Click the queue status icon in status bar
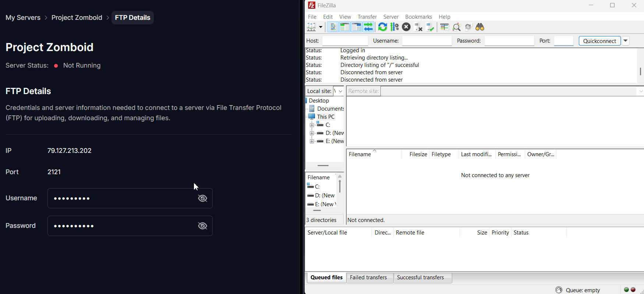 pos(559,290)
